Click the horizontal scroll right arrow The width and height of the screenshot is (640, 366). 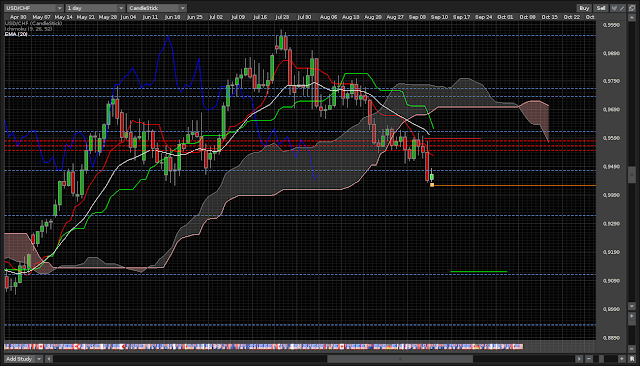579,359
